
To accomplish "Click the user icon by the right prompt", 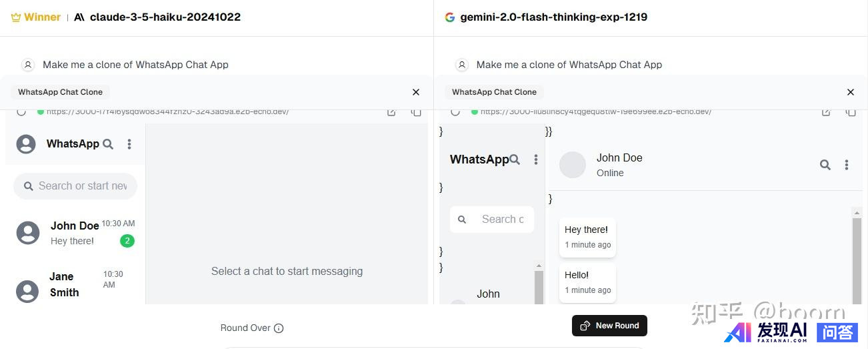I will click(461, 65).
